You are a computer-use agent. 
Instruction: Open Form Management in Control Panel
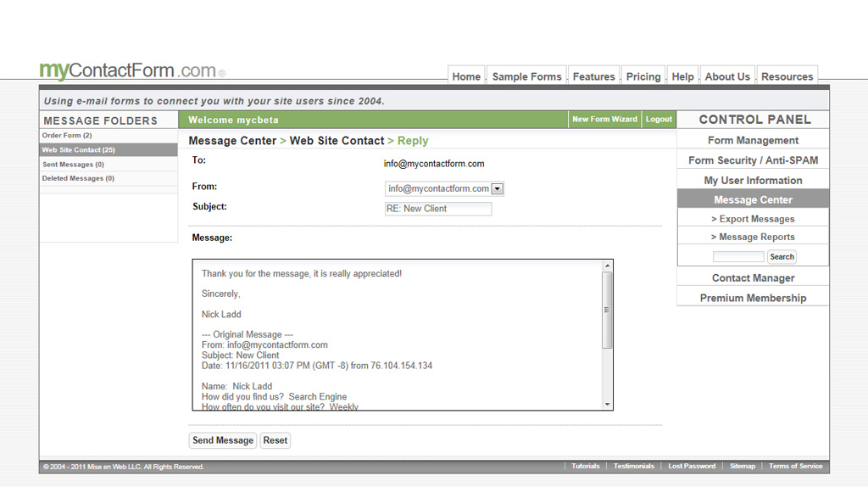click(x=753, y=140)
